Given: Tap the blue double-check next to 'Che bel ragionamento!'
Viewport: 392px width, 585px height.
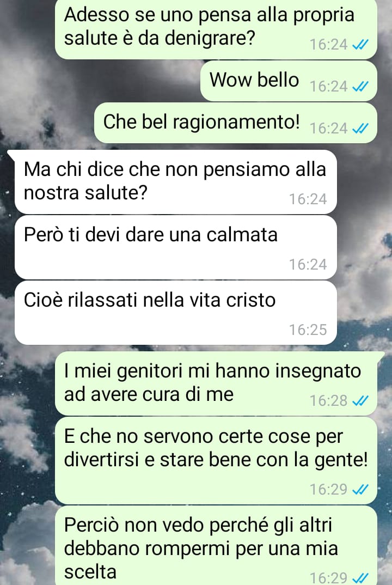Looking at the screenshot, I should [x=360, y=129].
